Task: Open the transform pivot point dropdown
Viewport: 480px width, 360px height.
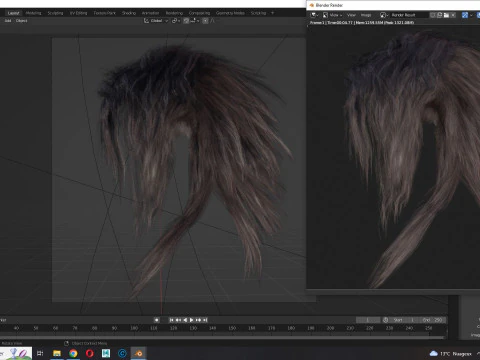Action: pos(176,21)
